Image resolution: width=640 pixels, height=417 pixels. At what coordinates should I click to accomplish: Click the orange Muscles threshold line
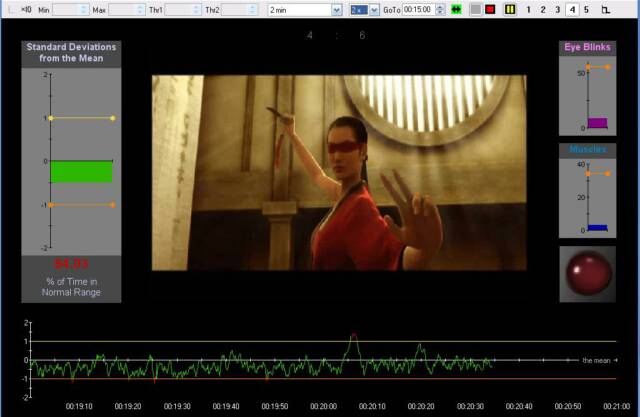pos(598,174)
